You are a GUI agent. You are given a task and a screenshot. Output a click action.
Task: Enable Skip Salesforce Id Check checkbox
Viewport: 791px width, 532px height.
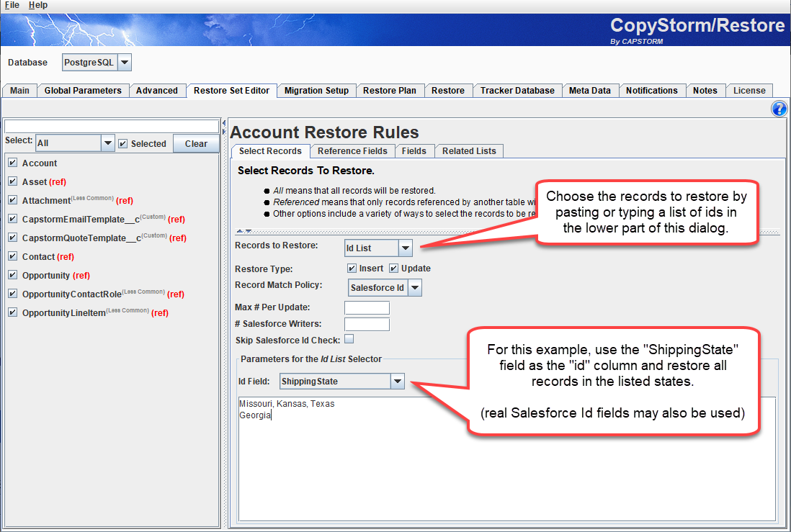(x=349, y=339)
